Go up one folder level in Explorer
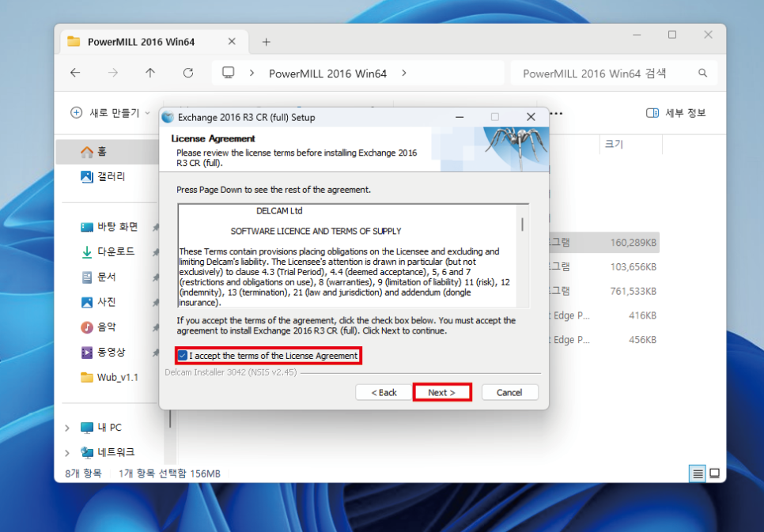Image resolution: width=764 pixels, height=532 pixels. pyautogui.click(x=150, y=73)
